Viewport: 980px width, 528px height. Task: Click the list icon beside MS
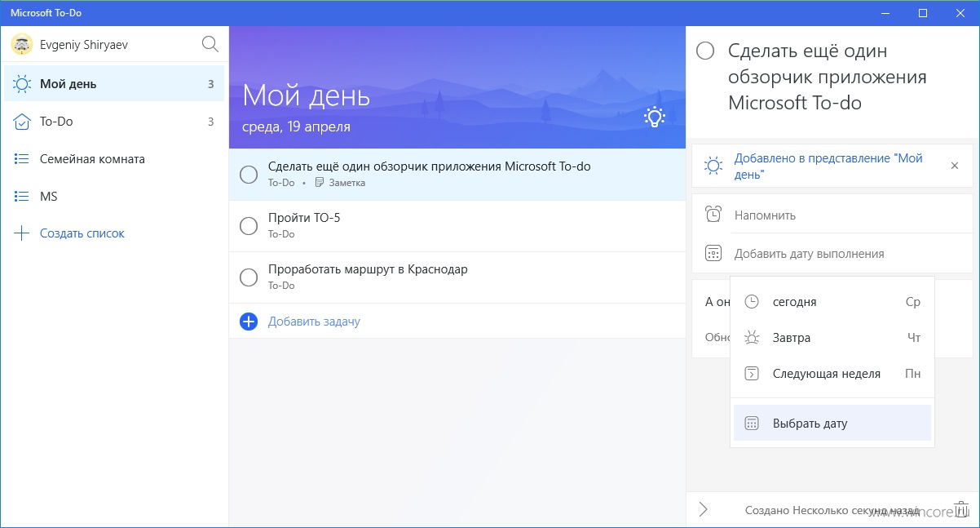[x=22, y=197]
